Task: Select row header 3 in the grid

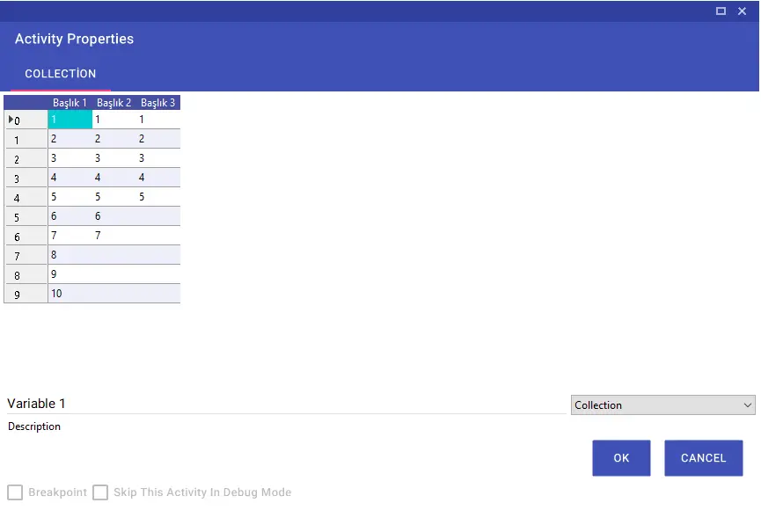Action: coord(26,178)
